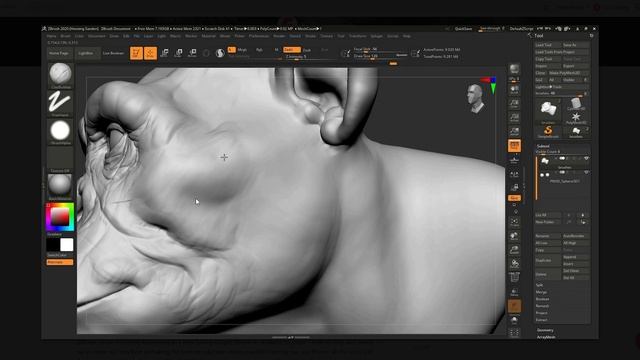Expand the Remesh subsection

[x=542, y=306]
